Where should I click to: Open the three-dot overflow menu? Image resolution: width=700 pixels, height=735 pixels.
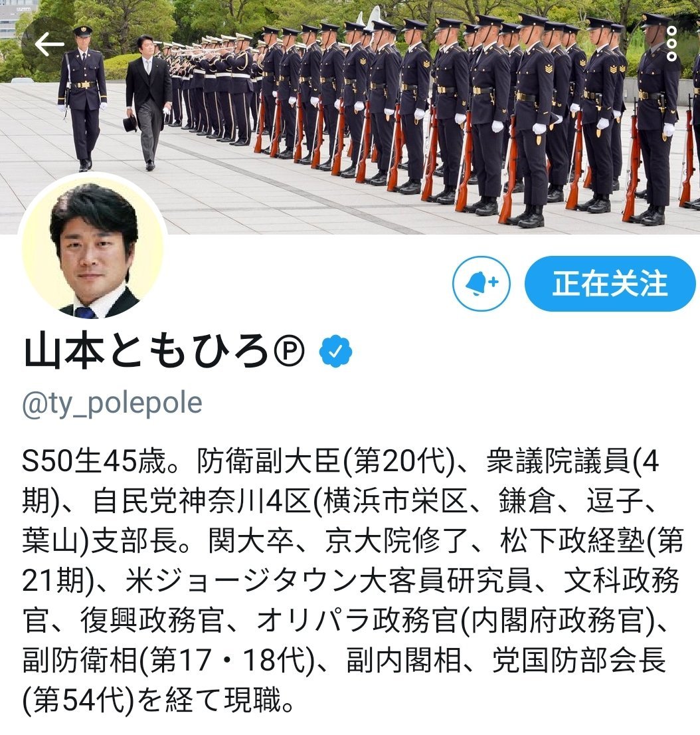pyautogui.click(x=671, y=44)
